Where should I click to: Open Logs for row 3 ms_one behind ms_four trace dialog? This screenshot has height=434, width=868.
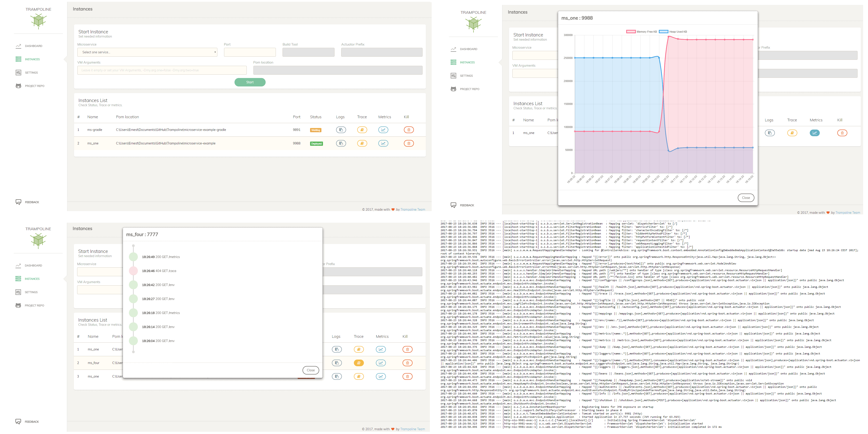click(x=337, y=376)
